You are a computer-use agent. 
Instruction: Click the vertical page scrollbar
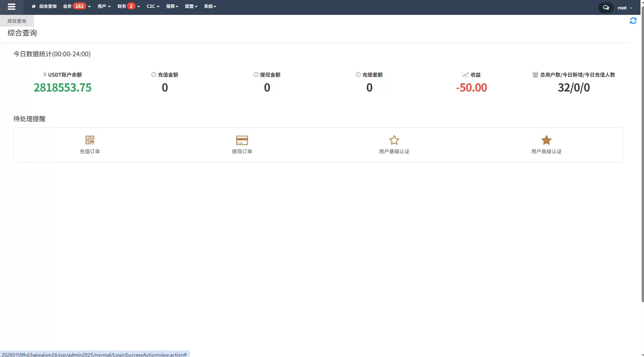tap(642, 156)
